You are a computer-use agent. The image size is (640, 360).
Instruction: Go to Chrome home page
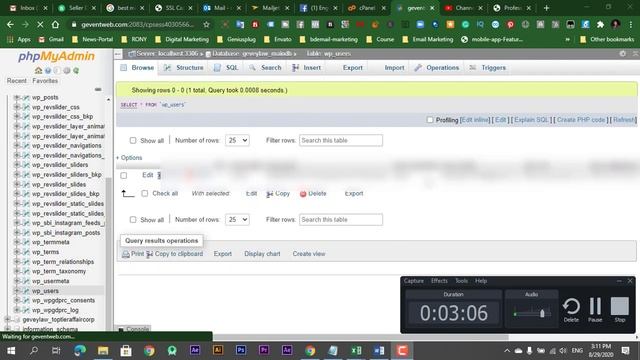pos(55,24)
